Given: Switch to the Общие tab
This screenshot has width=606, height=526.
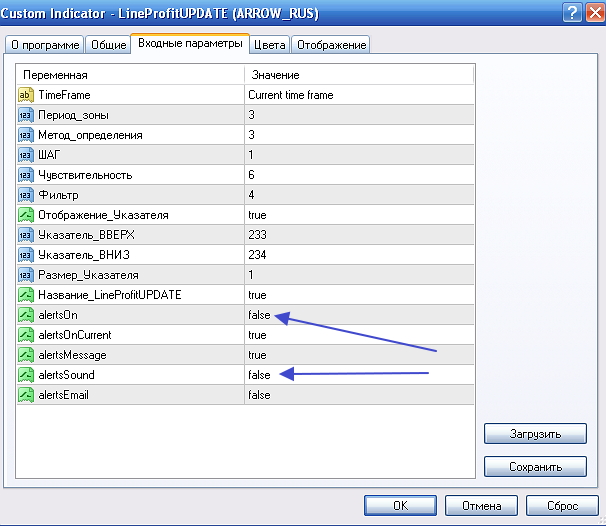Looking at the screenshot, I should pos(108,45).
